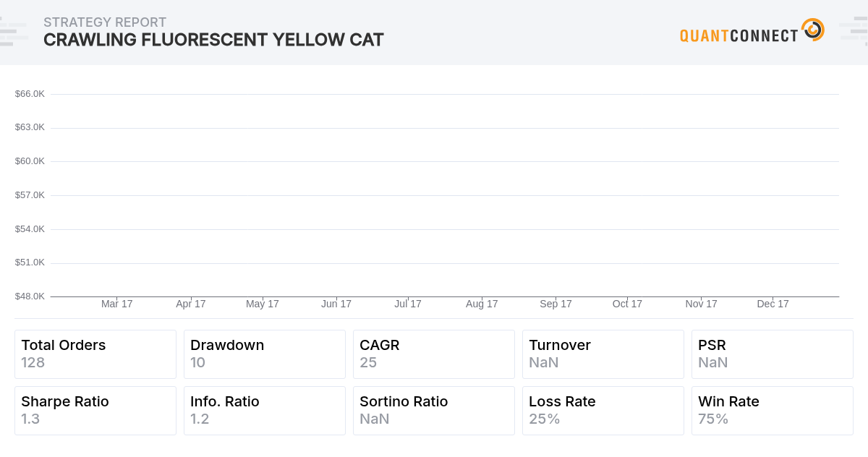
Task: Open the CAGR stat card
Action: click(434, 354)
